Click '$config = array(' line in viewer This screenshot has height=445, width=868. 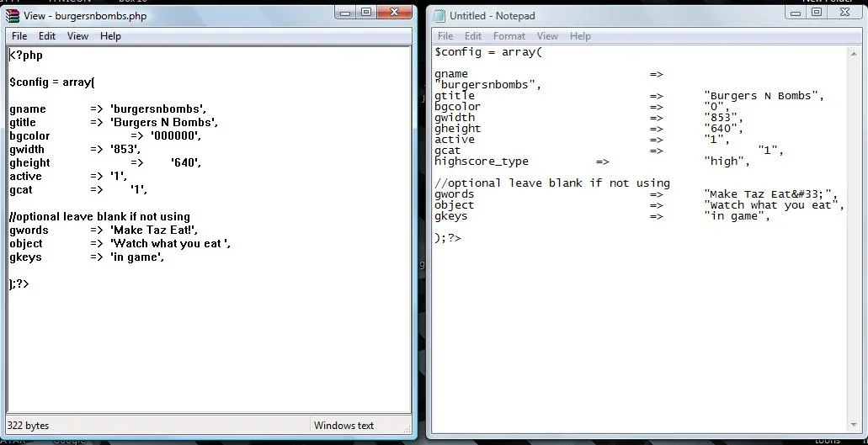tap(52, 82)
